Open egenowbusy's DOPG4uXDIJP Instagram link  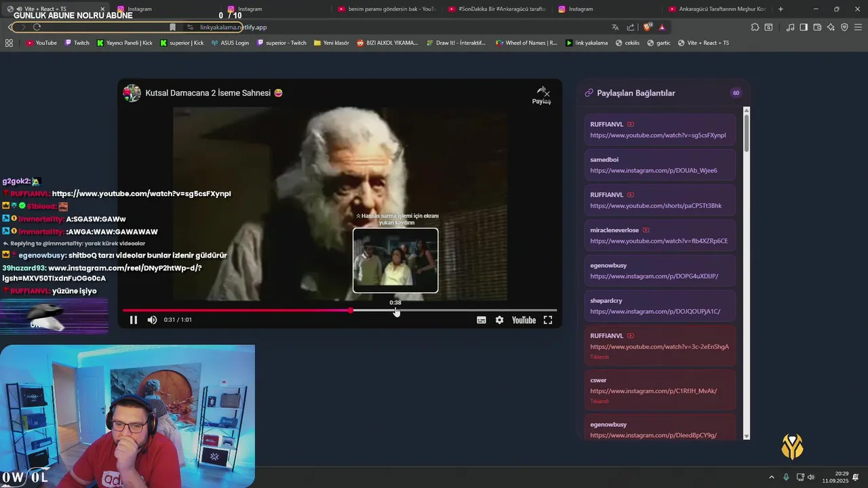(654, 276)
